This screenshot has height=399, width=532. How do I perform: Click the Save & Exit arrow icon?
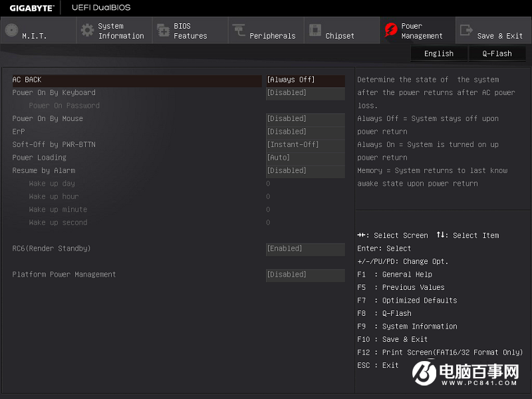pyautogui.click(x=466, y=31)
